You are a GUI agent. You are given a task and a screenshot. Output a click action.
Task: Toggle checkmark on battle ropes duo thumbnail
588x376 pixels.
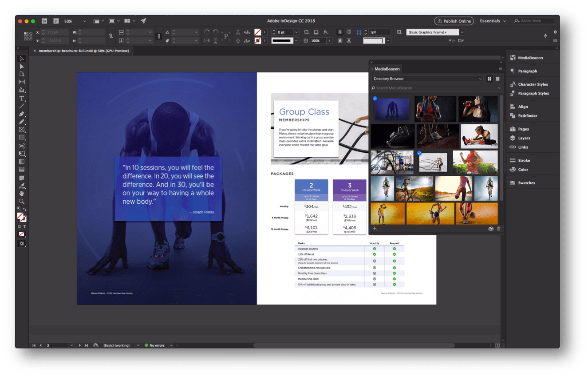419,153
